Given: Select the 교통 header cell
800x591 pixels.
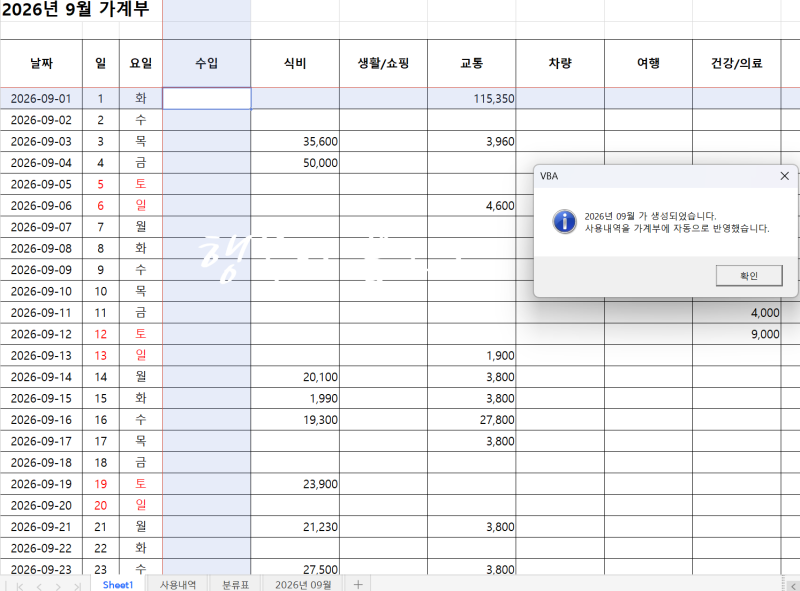Looking at the screenshot, I should 471,63.
